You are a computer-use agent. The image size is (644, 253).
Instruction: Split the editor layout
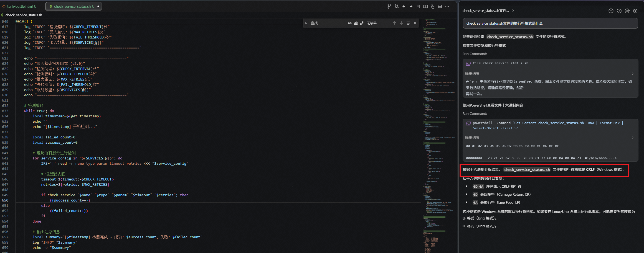click(440, 6)
